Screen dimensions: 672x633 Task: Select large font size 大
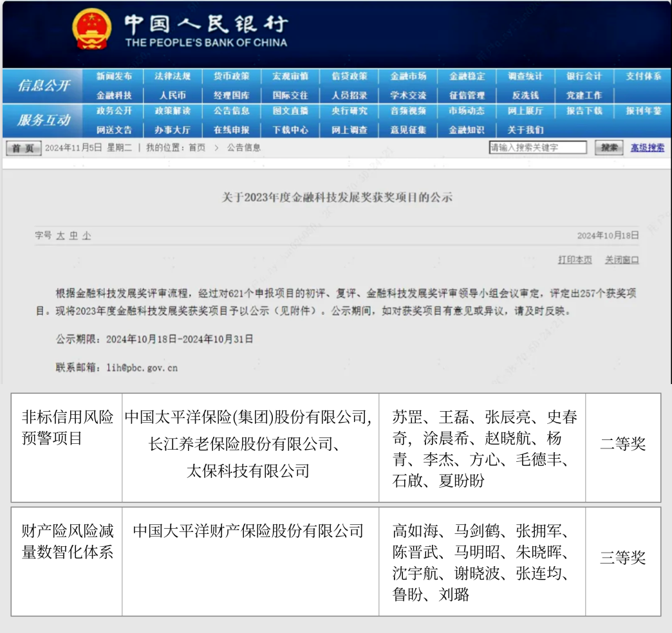60,234
